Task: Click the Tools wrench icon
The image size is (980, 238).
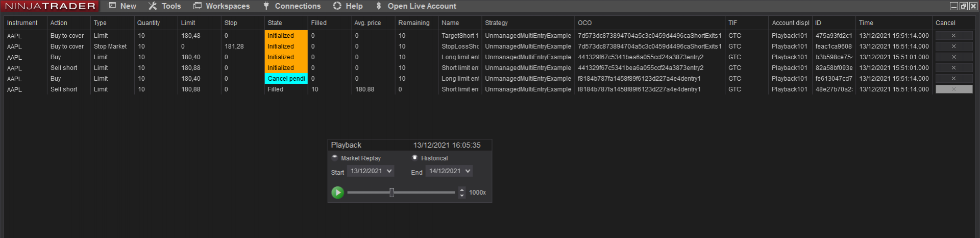Action: [153, 6]
